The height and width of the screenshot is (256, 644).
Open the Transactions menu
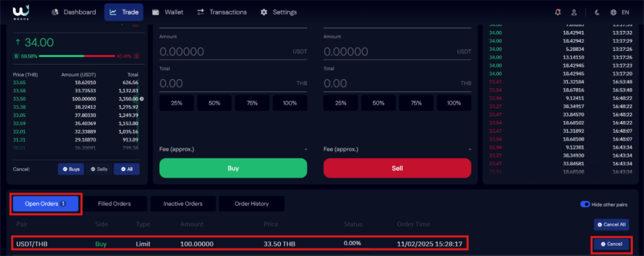tap(222, 12)
